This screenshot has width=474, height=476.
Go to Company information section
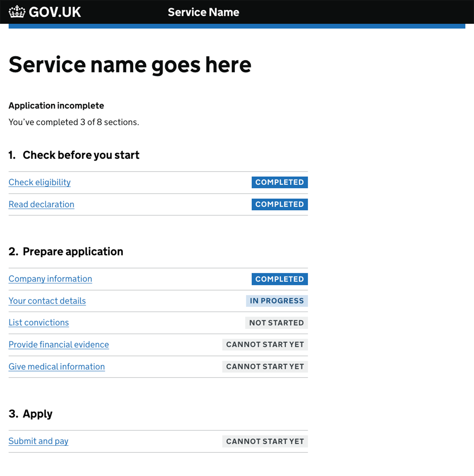50,279
